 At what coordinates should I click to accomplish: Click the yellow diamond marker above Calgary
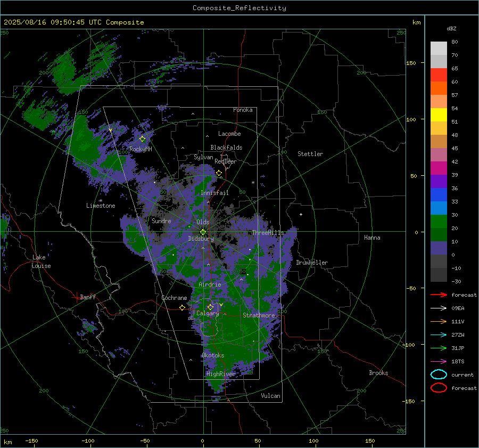point(210,307)
